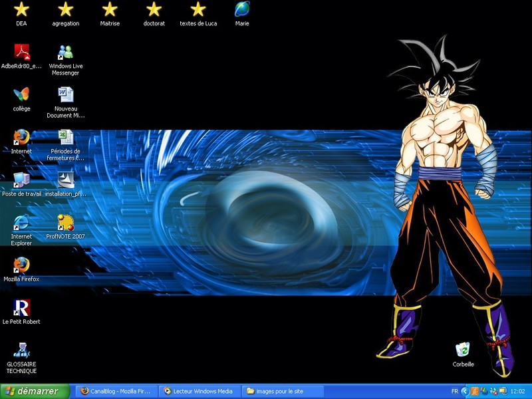This screenshot has width=532, height=399.
Task: Select the Marie internet shortcut icon
Action: [x=242, y=9]
